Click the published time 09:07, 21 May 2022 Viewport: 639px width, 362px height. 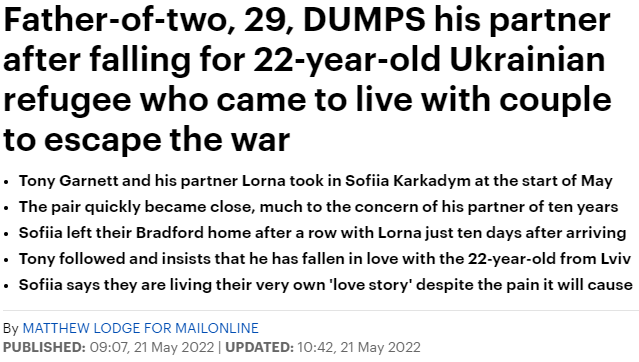[152, 347]
